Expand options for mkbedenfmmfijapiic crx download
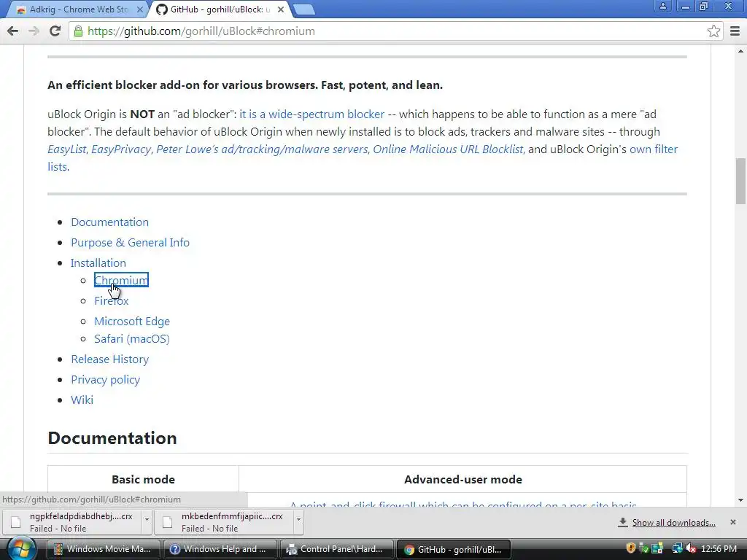The image size is (747, 560). (298, 522)
